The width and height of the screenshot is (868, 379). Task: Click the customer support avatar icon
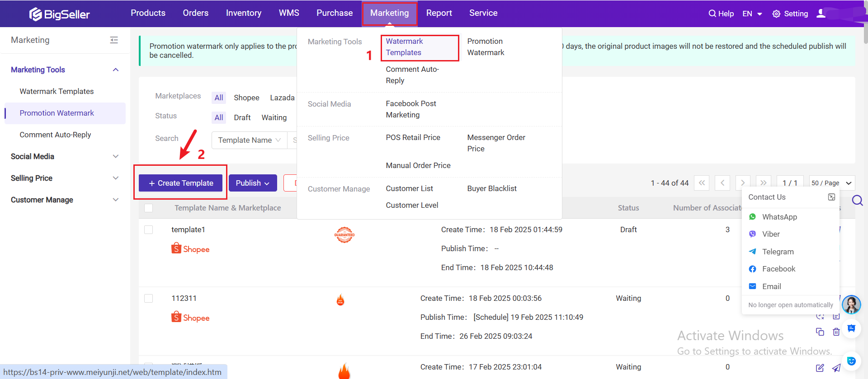851,305
